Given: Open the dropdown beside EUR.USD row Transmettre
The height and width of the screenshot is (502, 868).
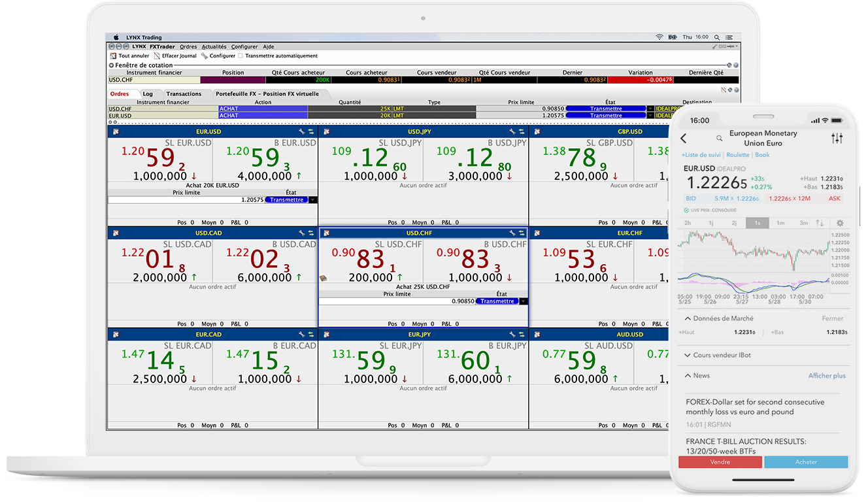Looking at the screenshot, I should [650, 115].
